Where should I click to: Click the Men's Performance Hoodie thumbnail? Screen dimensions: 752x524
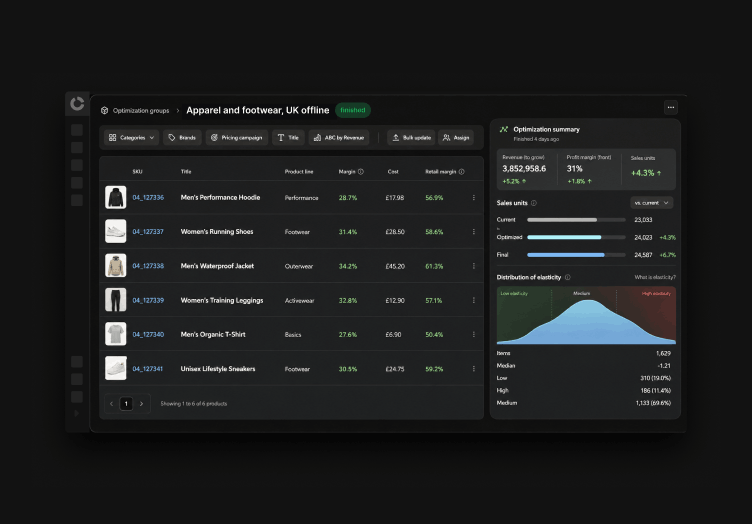(x=116, y=198)
